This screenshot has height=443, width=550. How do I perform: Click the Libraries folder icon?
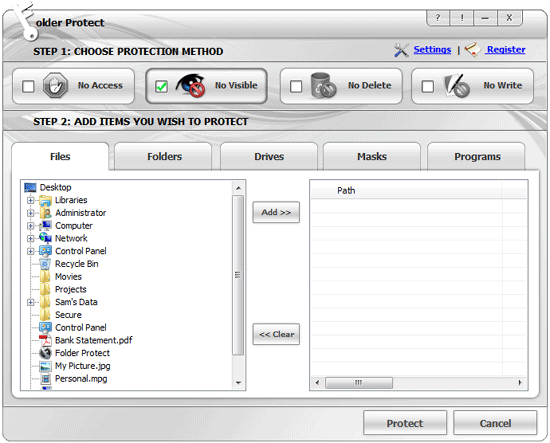(x=45, y=200)
